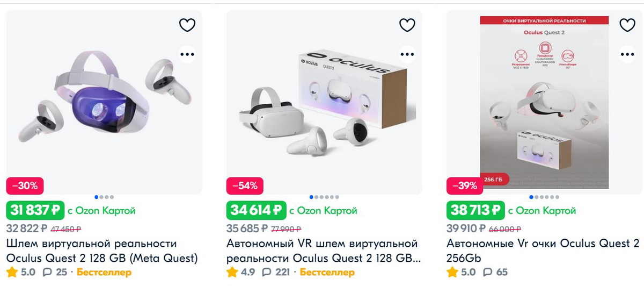Click the −30% discount badge

point(25,186)
